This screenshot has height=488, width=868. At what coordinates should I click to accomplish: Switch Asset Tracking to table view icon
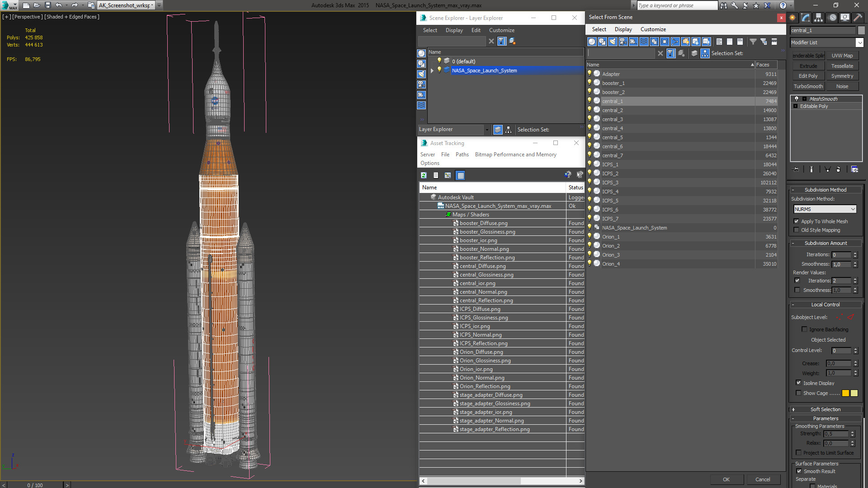(x=460, y=175)
